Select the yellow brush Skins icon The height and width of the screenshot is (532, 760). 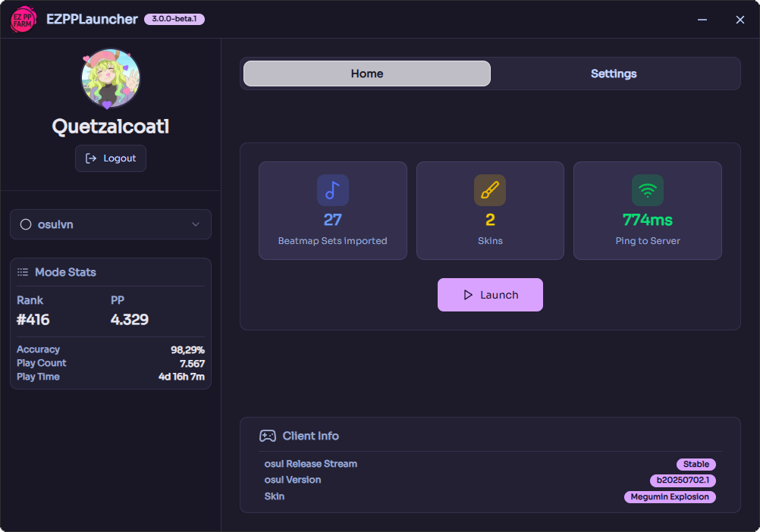[x=490, y=190]
